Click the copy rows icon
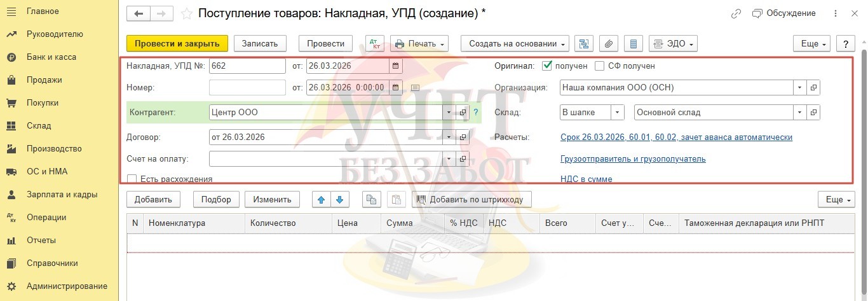 371,199
